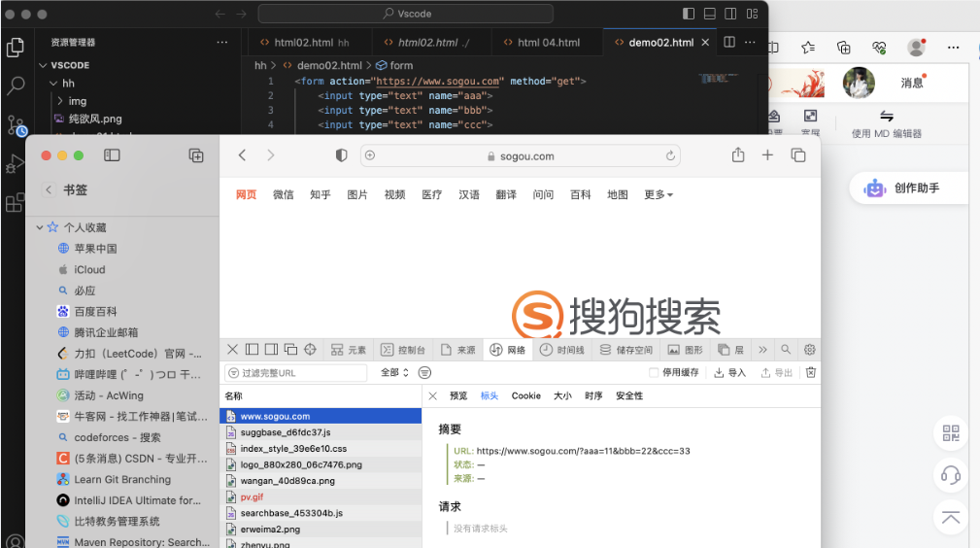The height and width of the screenshot is (548, 980).
Task: Open the 全部 resource type dropdown
Action: (x=394, y=372)
